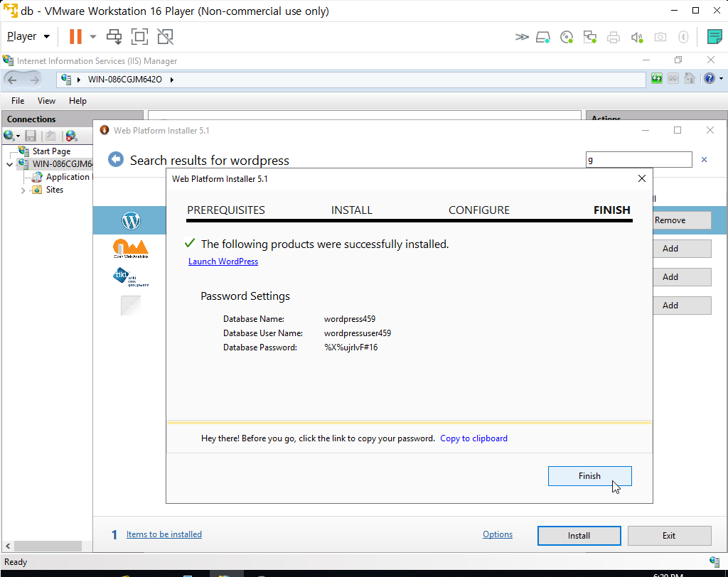Click the Connections delete connection icon
The height and width of the screenshot is (577, 728).
pyautogui.click(x=71, y=136)
